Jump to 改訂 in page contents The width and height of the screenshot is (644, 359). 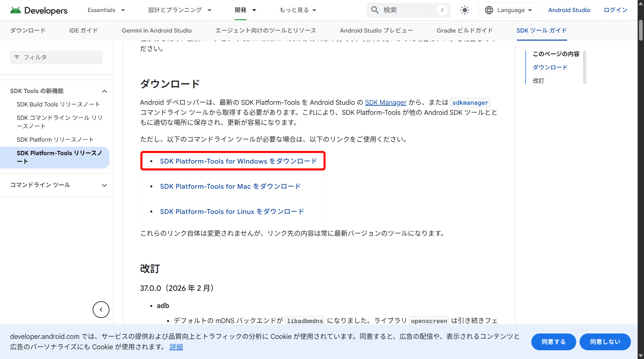coord(538,81)
